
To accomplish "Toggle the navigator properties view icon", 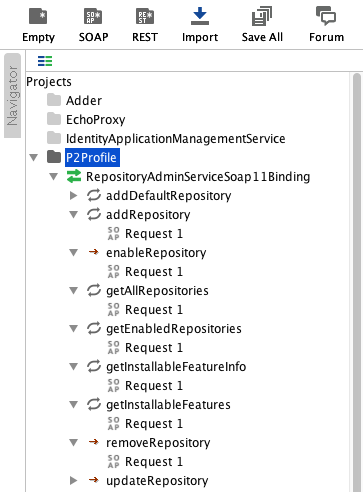I will pyautogui.click(x=45, y=61).
